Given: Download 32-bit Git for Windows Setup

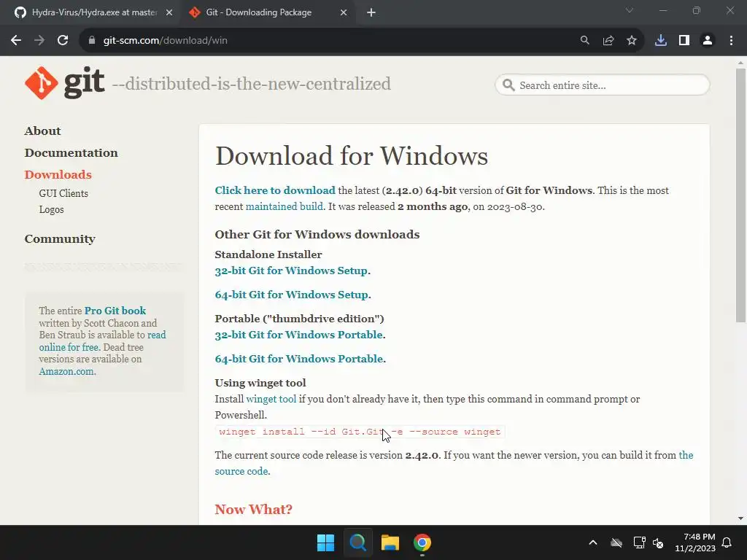Looking at the screenshot, I should (x=291, y=271).
